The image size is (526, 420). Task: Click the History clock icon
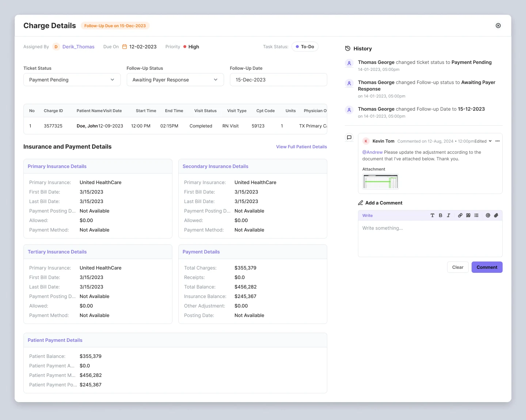pyautogui.click(x=348, y=49)
